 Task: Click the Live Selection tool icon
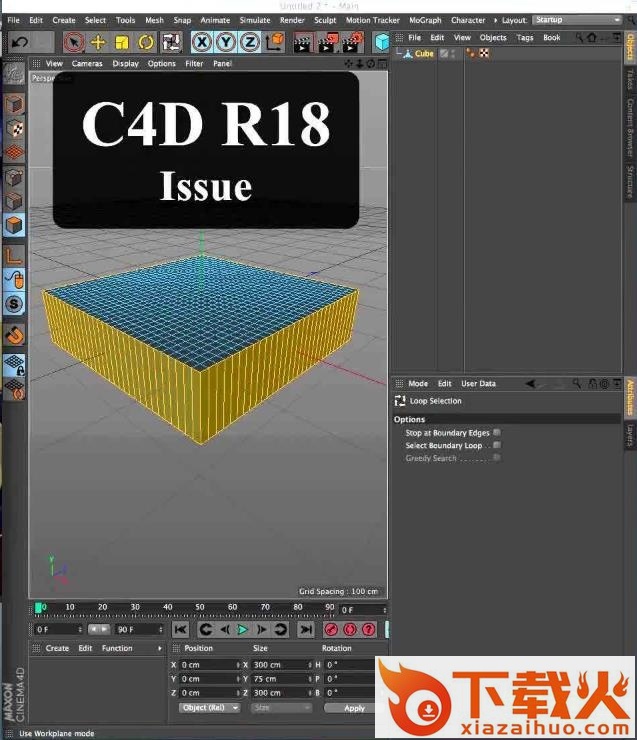(x=73, y=42)
